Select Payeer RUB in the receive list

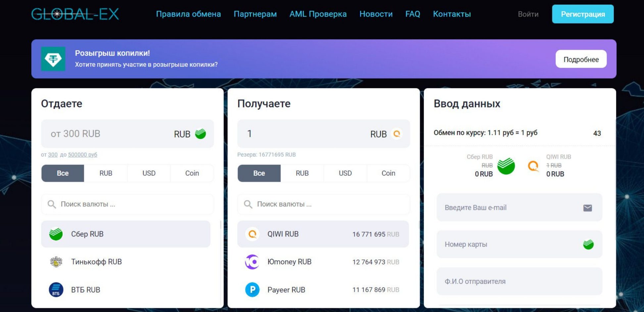pos(323,290)
